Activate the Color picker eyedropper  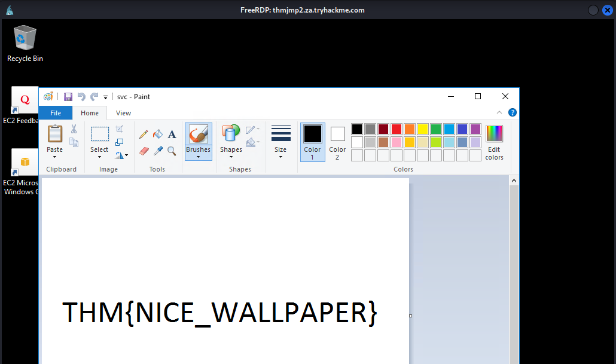158,151
